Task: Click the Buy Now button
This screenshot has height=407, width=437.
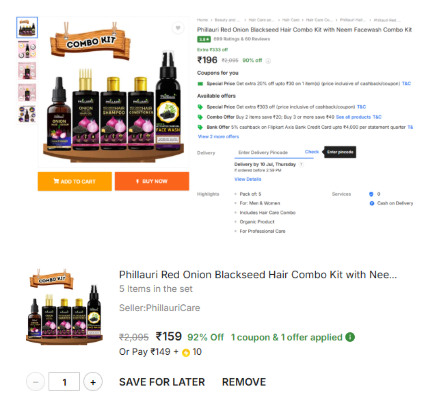Action: point(152,181)
